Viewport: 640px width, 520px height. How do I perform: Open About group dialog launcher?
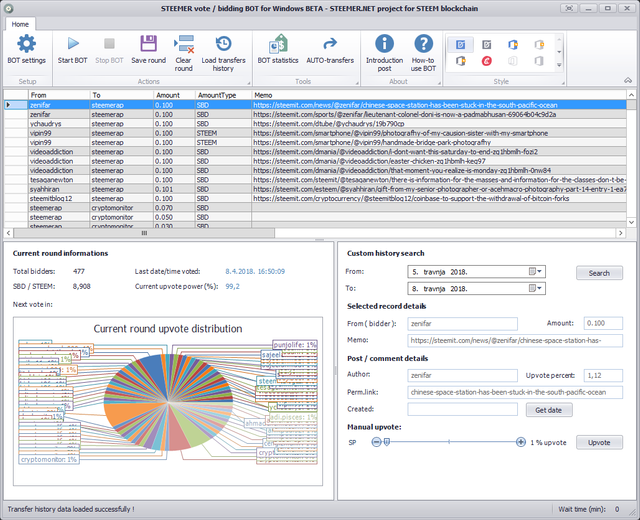pyautogui.click(x=439, y=83)
